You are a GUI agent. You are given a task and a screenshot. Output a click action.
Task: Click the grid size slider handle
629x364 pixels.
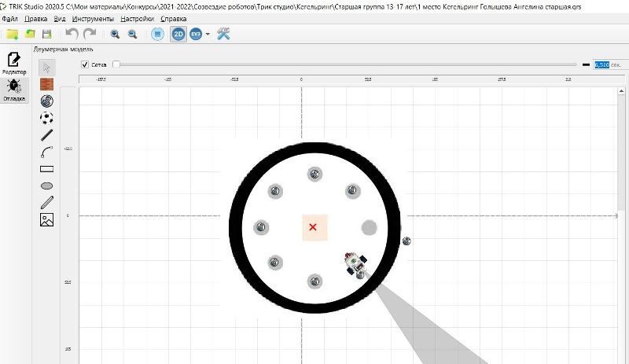coord(116,64)
